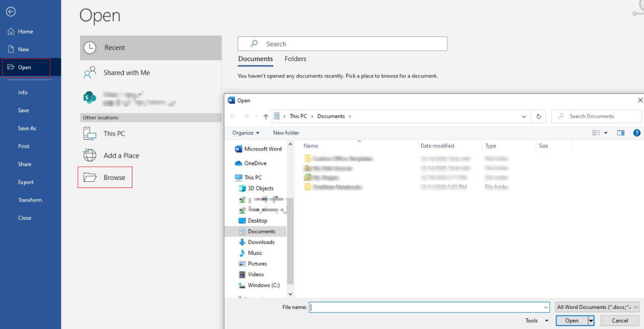
Task: Click Cancel to close the dialog
Action: [x=619, y=320]
